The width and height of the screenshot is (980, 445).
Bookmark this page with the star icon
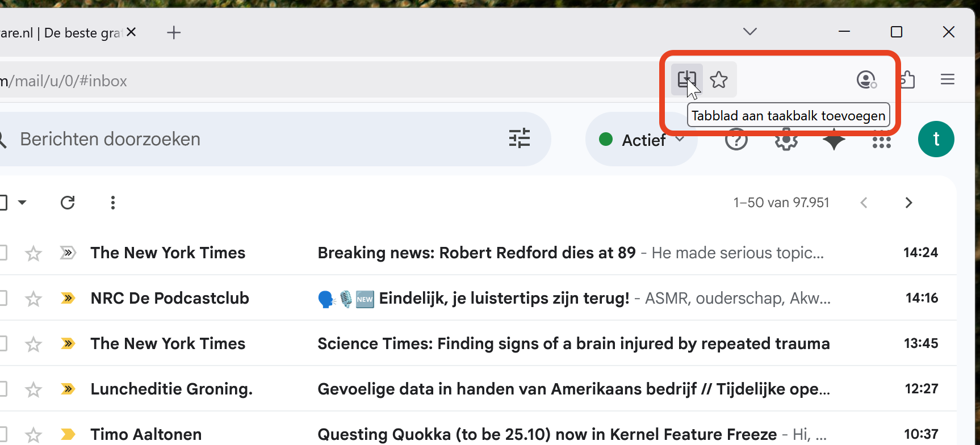719,79
